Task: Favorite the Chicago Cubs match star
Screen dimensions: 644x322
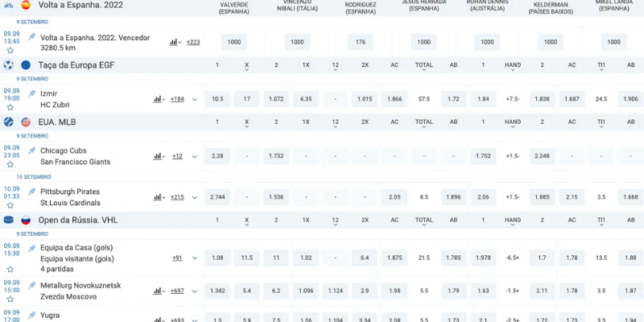Action: pos(10,164)
